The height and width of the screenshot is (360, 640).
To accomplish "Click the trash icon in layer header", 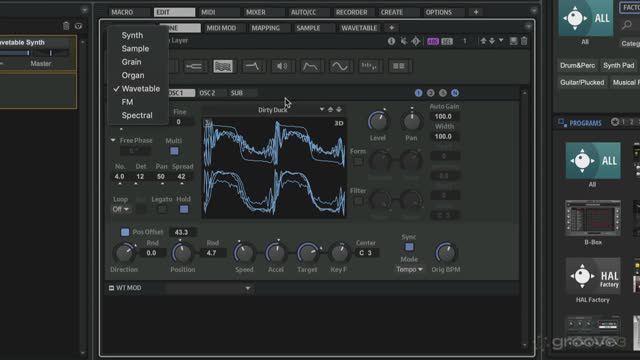I will (x=524, y=41).
